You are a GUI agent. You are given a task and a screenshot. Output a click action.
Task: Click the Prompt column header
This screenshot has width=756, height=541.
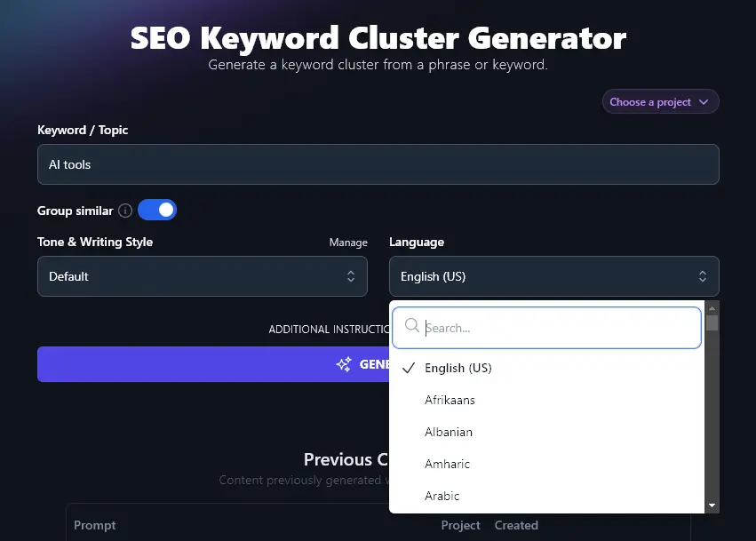click(94, 525)
